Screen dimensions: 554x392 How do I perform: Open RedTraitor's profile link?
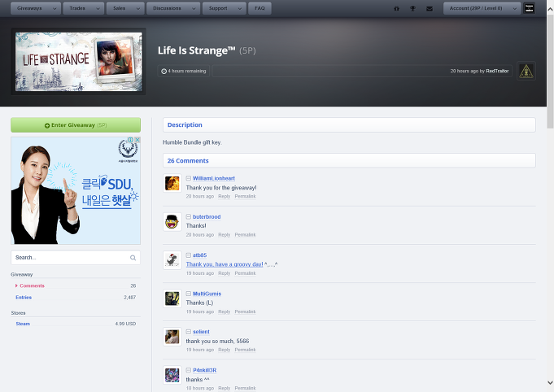coord(497,71)
